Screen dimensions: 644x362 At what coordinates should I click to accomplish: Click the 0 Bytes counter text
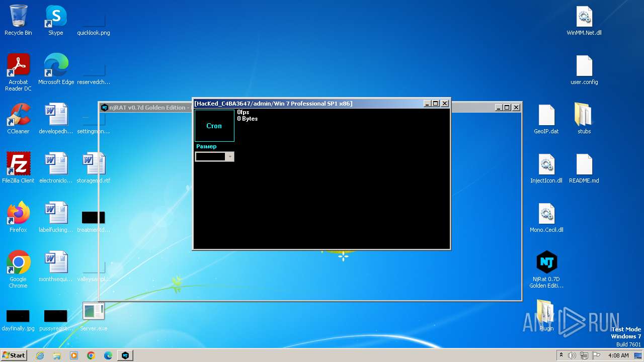click(248, 119)
